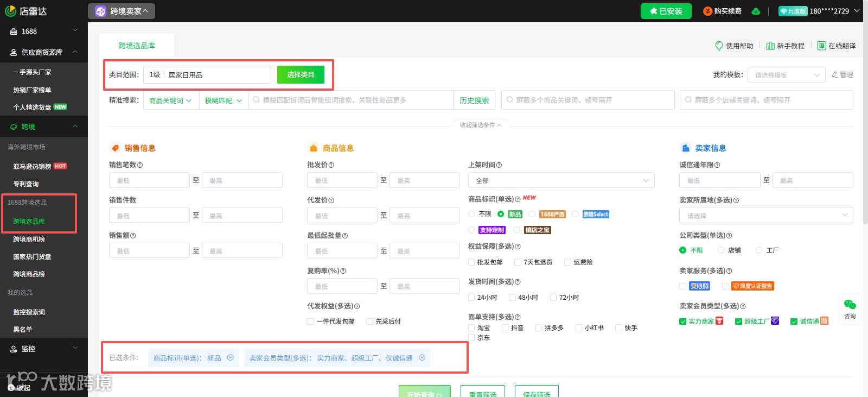Check the 批发包邮 checkbox

coord(471,262)
